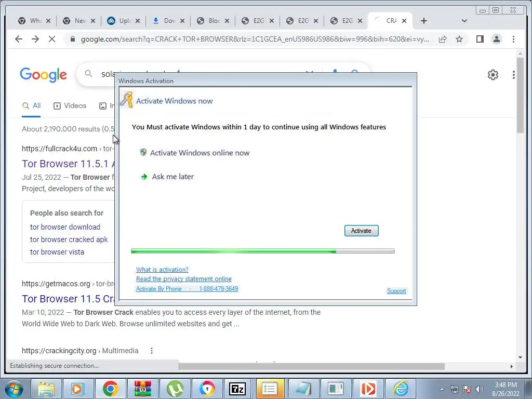Click the Activate button
The height and width of the screenshot is (399, 532).
tap(361, 231)
